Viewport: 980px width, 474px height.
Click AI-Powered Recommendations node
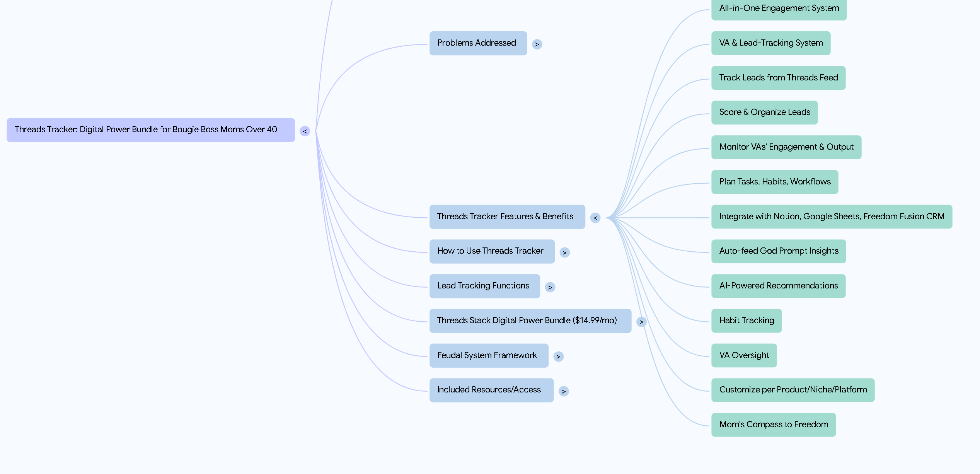[778, 286]
